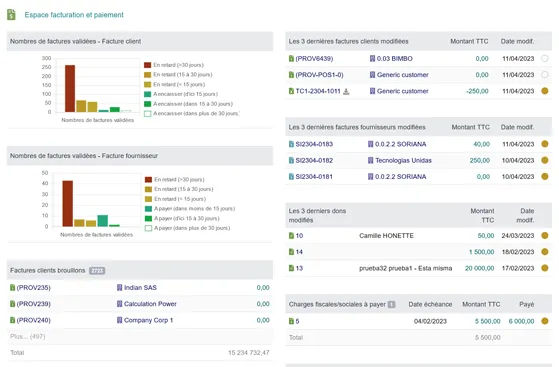Click the invoice icon next to (PROV239)
Image resolution: width=559 pixels, height=367 pixels.
click(12, 304)
